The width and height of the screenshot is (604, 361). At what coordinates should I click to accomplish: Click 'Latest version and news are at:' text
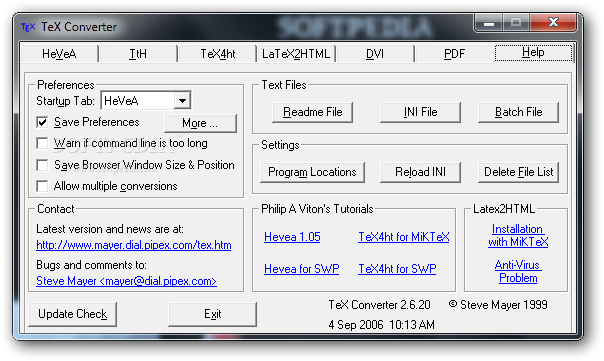pos(110,229)
